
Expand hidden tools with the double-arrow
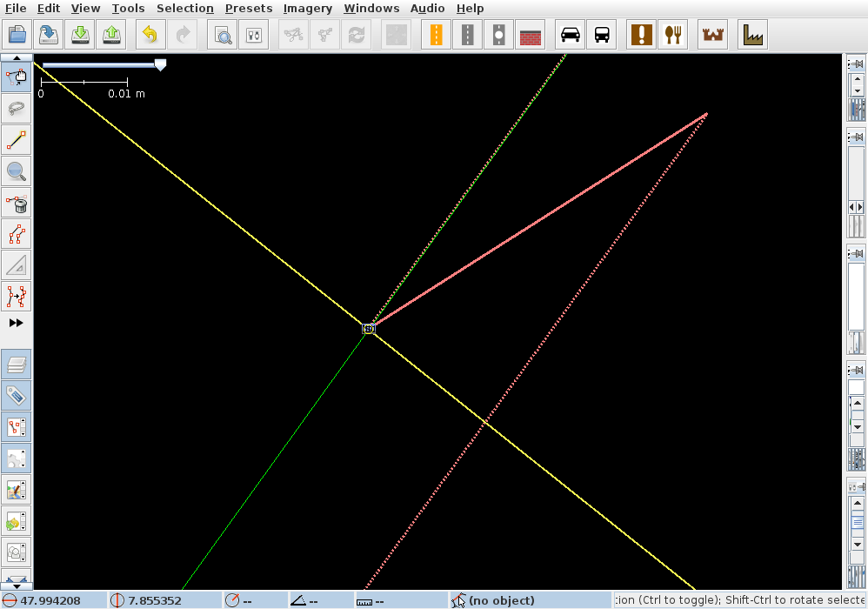16,323
